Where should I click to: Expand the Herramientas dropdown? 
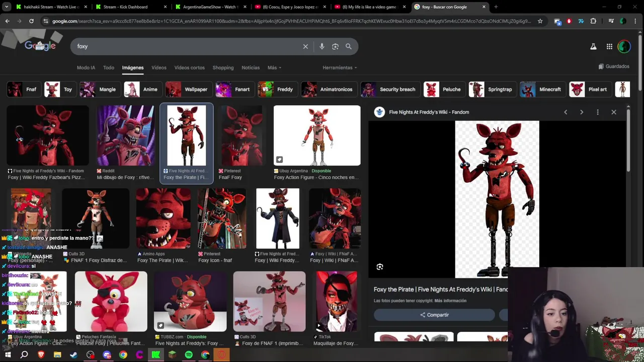point(340,67)
